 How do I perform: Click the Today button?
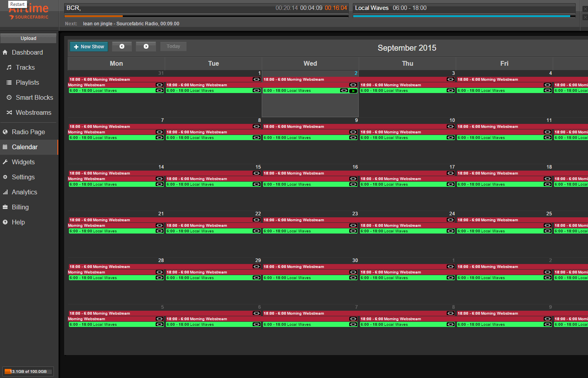[173, 46]
